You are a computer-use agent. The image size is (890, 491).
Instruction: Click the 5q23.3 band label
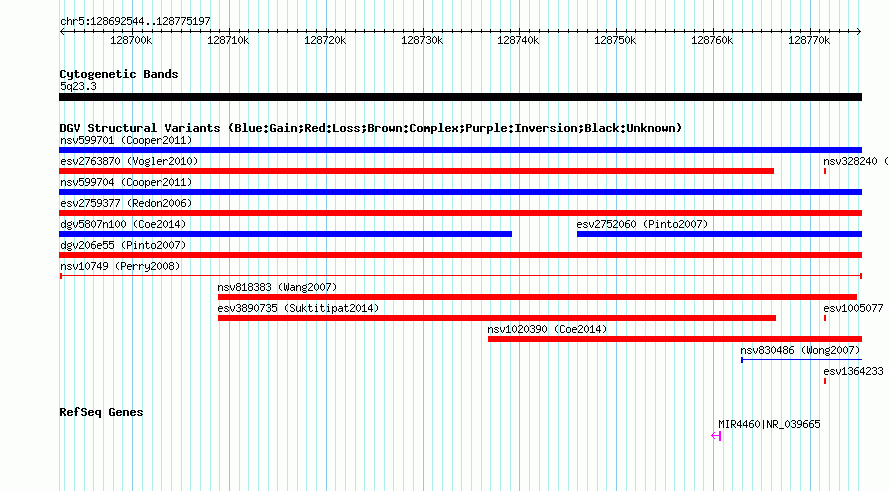(x=78, y=86)
